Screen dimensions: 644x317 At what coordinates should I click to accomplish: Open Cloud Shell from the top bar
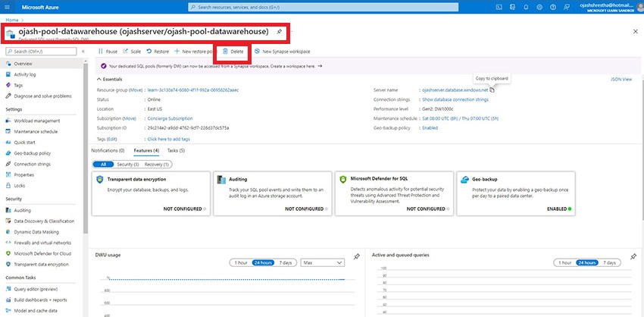click(499, 7)
